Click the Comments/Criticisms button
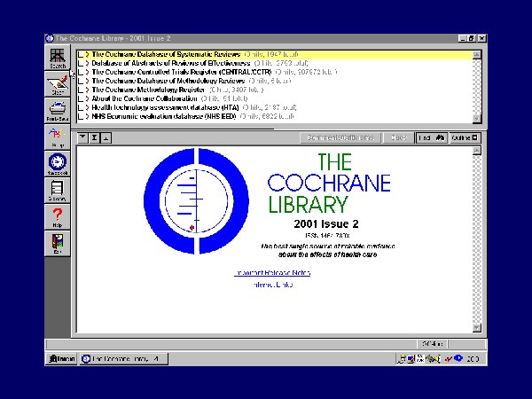 [x=340, y=137]
